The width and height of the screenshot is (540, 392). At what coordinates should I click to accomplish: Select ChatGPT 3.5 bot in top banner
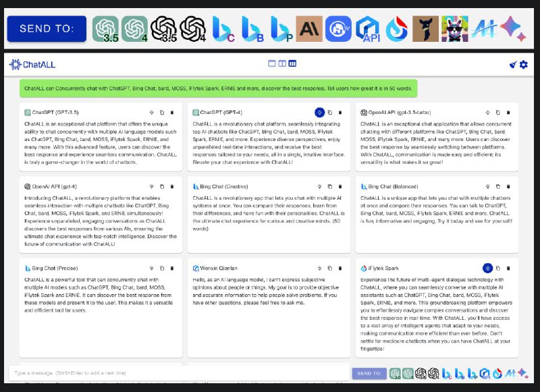tap(105, 29)
